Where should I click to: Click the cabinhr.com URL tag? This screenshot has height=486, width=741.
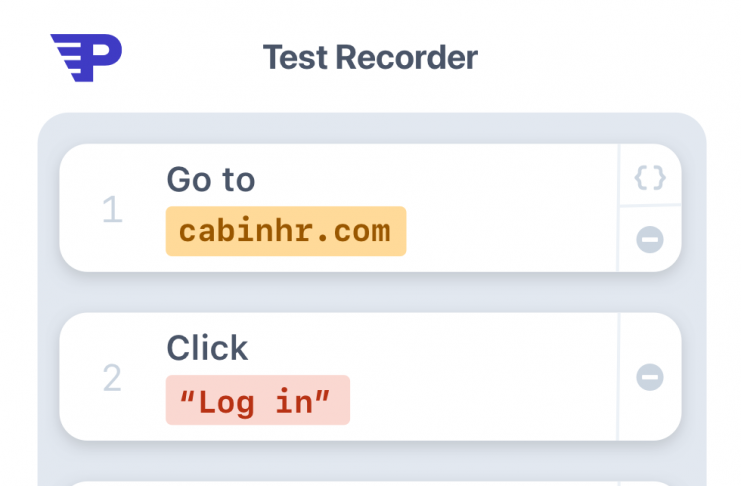[x=286, y=231]
